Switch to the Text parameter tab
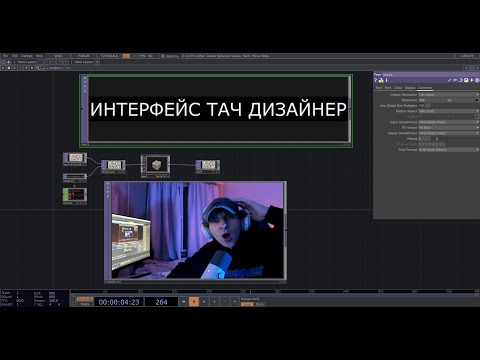The width and height of the screenshot is (480, 360). pyautogui.click(x=379, y=88)
